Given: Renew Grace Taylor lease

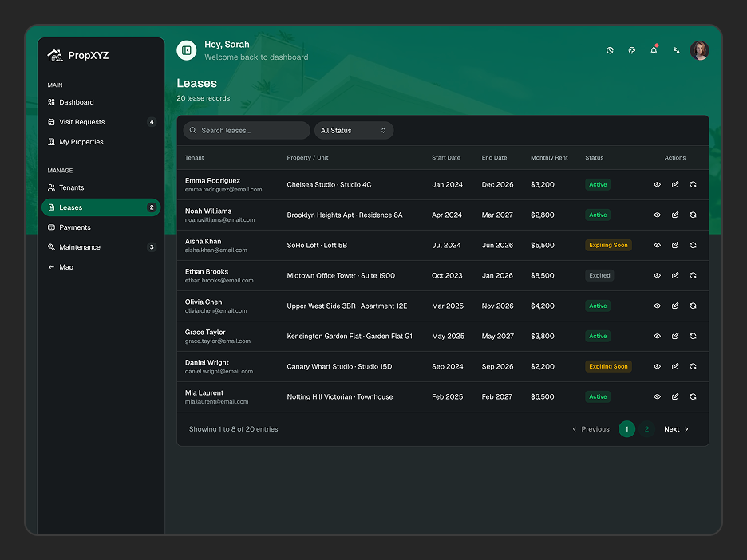Looking at the screenshot, I should [694, 336].
